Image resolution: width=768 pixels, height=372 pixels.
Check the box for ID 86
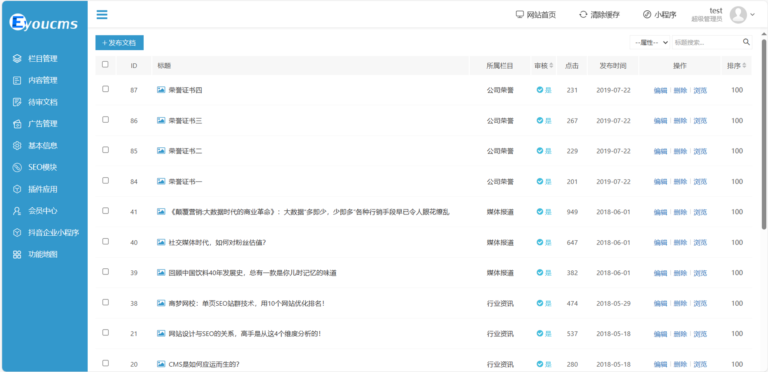pyautogui.click(x=105, y=119)
